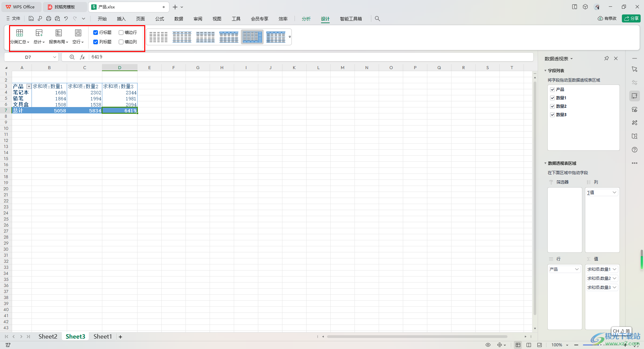Click the help question mark sidebar icon
The width and height of the screenshot is (644, 349).
(x=635, y=150)
